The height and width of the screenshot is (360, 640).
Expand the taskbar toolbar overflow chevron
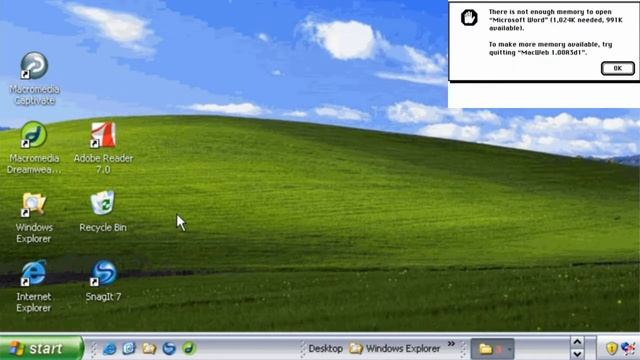[451, 344]
